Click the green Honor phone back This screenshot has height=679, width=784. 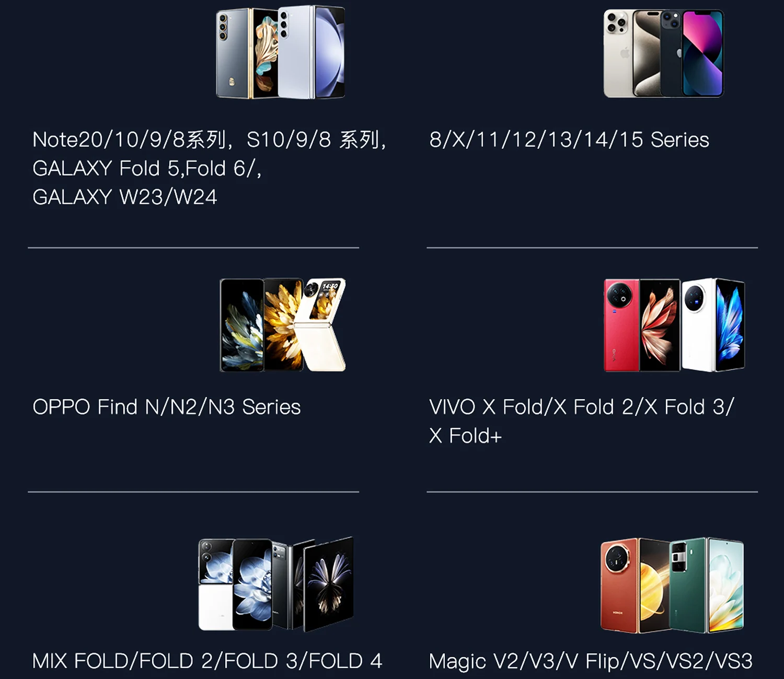[687, 585]
